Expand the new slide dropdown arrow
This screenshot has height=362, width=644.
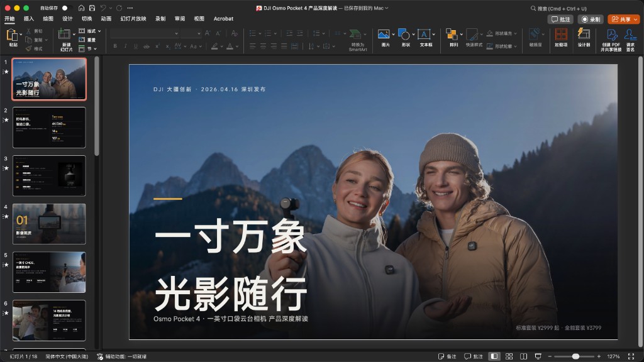point(74,35)
